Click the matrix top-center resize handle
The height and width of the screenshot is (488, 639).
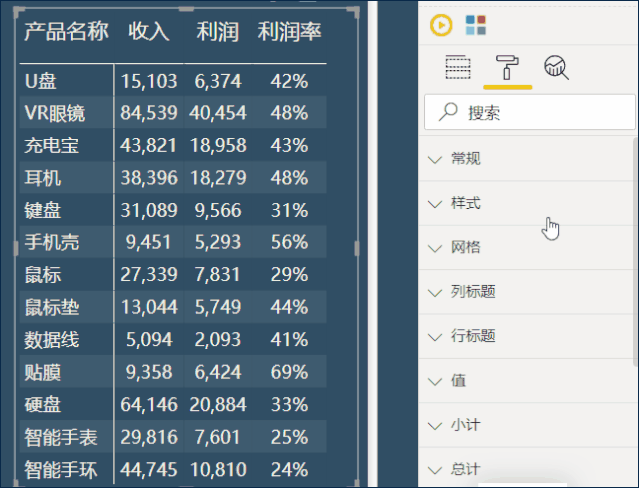coord(186,9)
